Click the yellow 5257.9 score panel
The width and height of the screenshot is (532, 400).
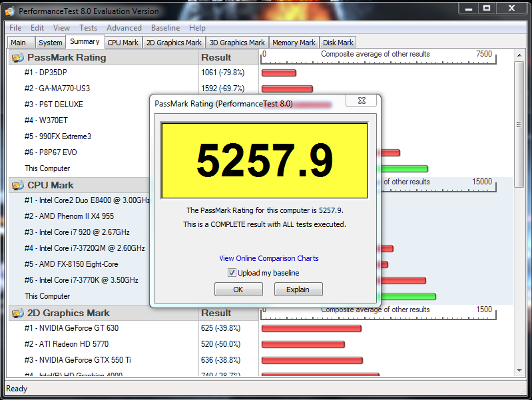(x=264, y=160)
